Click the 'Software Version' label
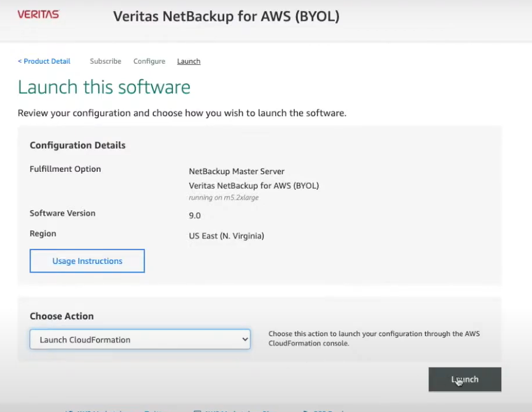 pos(62,213)
